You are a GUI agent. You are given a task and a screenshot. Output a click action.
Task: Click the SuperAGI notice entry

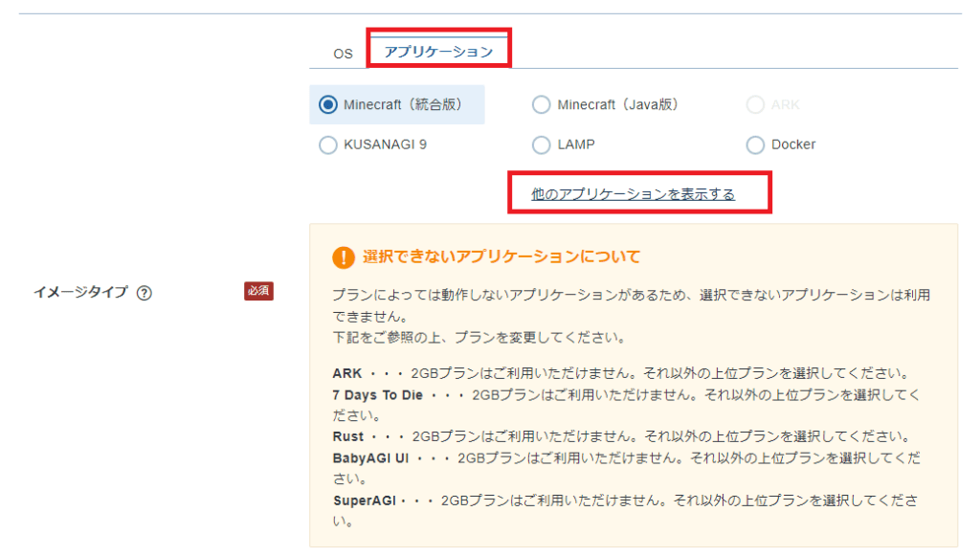click(x=626, y=510)
